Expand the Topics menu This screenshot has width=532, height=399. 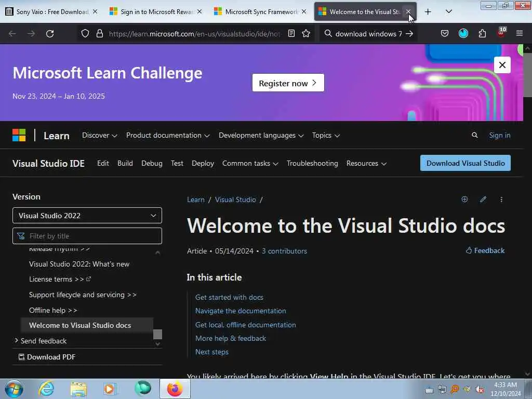tap(326, 136)
